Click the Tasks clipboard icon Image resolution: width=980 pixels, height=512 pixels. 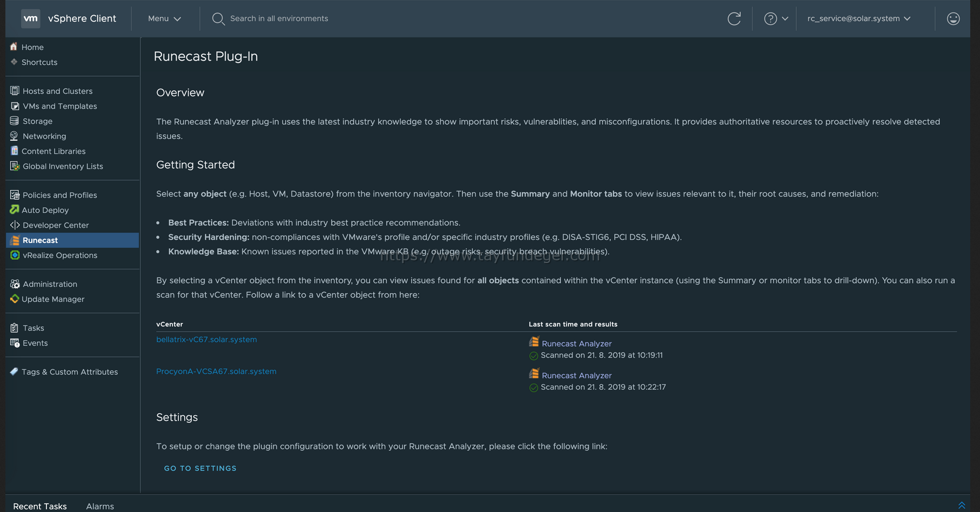pos(15,328)
